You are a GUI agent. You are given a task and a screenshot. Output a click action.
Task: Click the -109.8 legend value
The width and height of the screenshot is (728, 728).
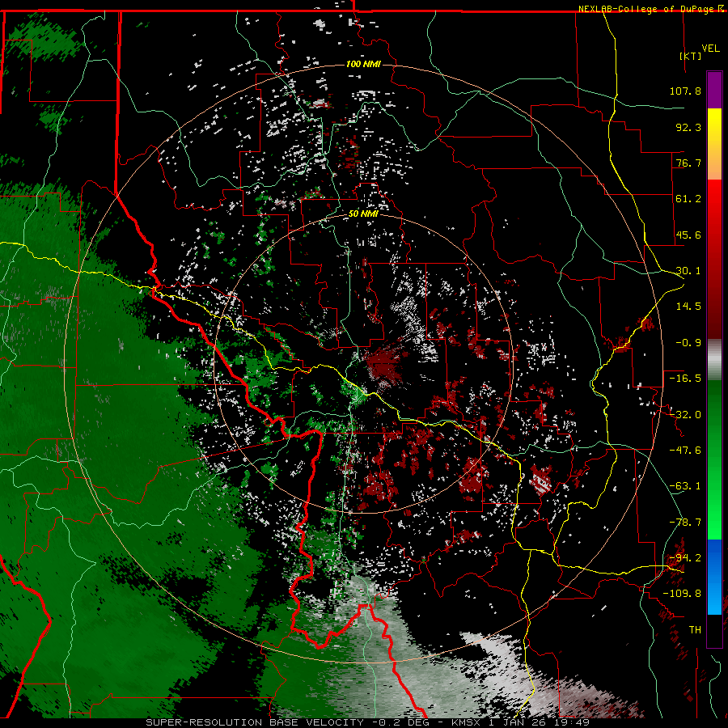pyautogui.click(x=683, y=594)
